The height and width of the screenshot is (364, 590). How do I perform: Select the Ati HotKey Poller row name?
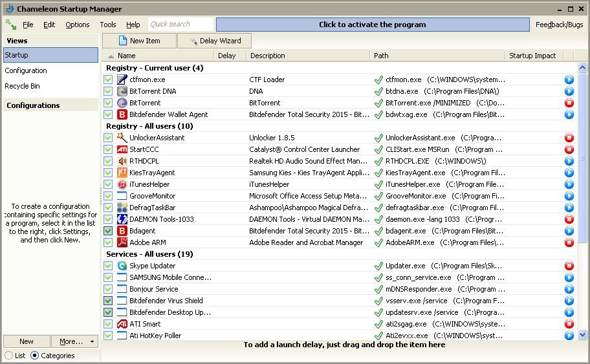point(155,336)
